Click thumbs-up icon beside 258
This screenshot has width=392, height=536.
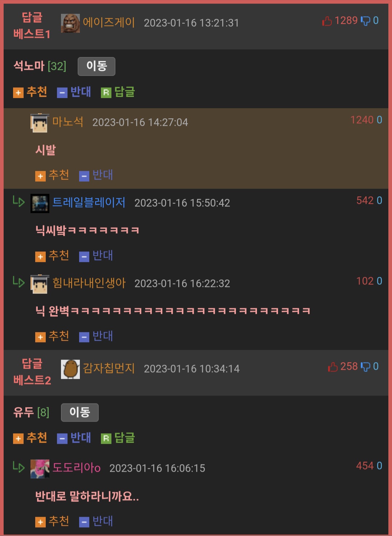click(333, 367)
